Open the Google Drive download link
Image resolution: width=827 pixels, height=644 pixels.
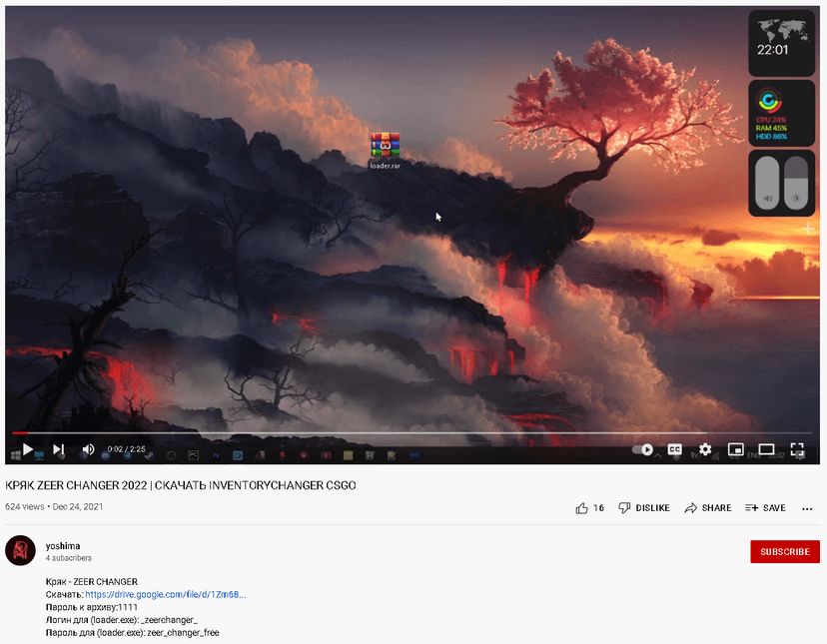click(x=166, y=594)
